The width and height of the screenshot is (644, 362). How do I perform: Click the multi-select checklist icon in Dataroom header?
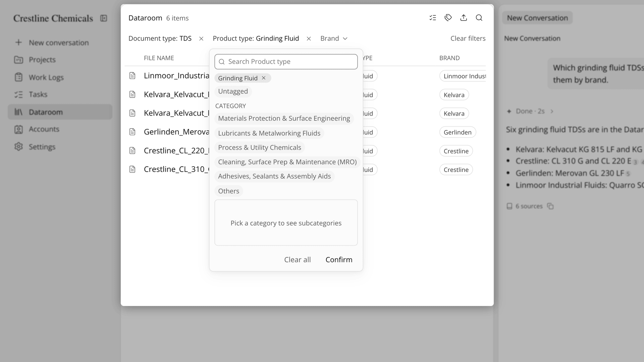point(433,18)
